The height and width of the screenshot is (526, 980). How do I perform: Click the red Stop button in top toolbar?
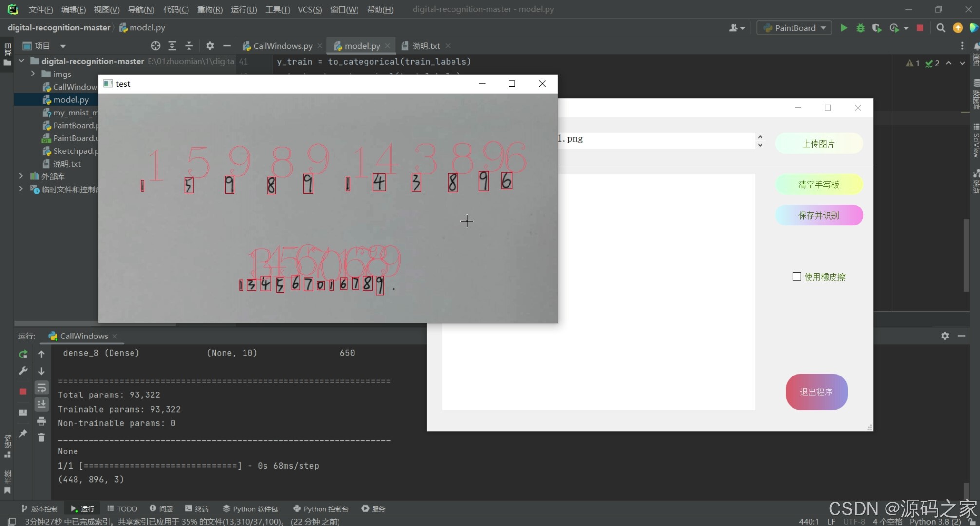coord(920,28)
